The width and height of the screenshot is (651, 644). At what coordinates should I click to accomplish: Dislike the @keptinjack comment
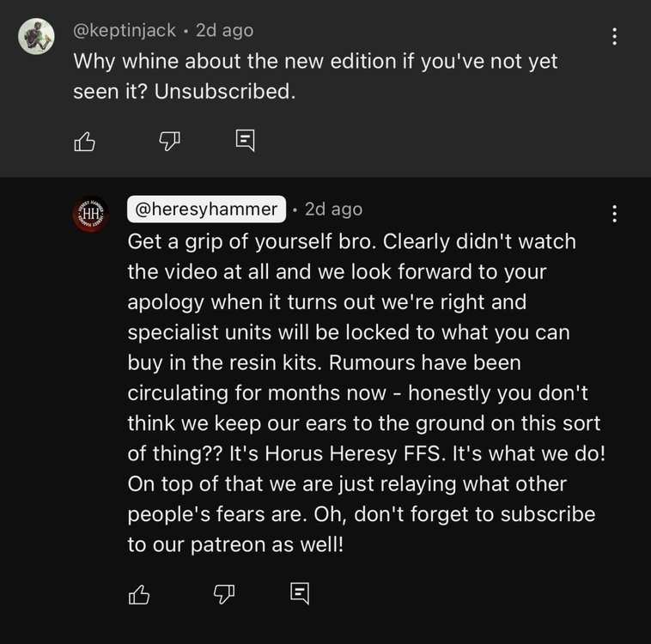(x=170, y=142)
